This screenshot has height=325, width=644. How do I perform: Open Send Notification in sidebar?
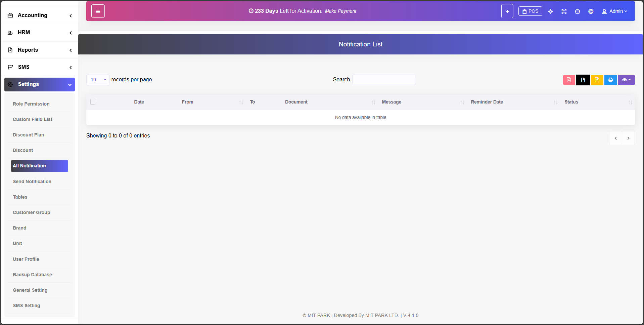pos(32,181)
